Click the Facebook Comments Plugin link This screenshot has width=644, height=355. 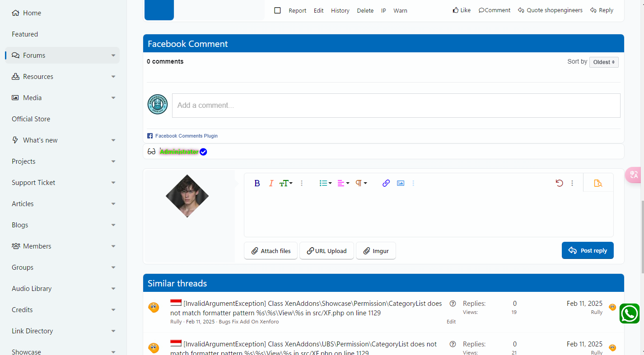187,136
